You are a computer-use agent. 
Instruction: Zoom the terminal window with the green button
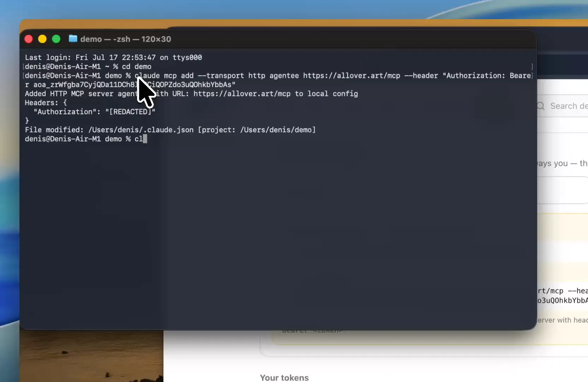click(56, 39)
